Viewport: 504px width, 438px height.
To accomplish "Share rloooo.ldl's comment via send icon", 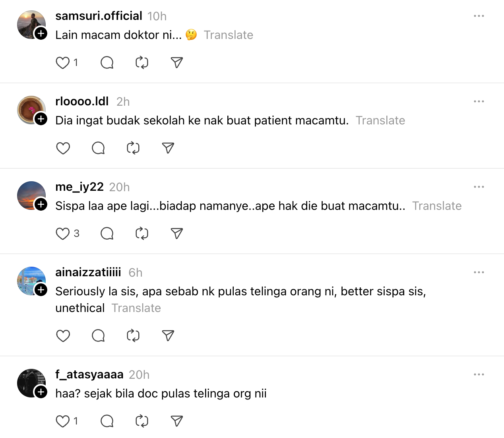I will click(168, 148).
